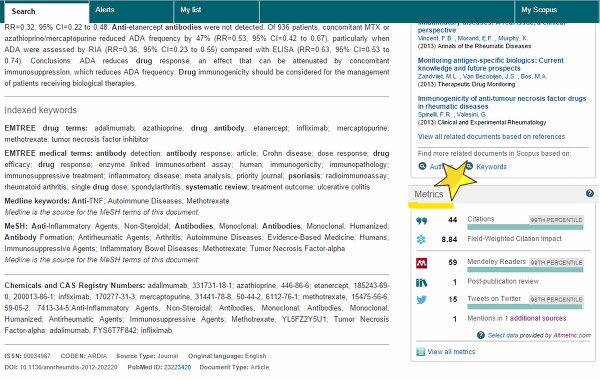Open Monitoring antigen-specific biologics article link
This screenshot has width=600, height=380.
[x=491, y=64]
